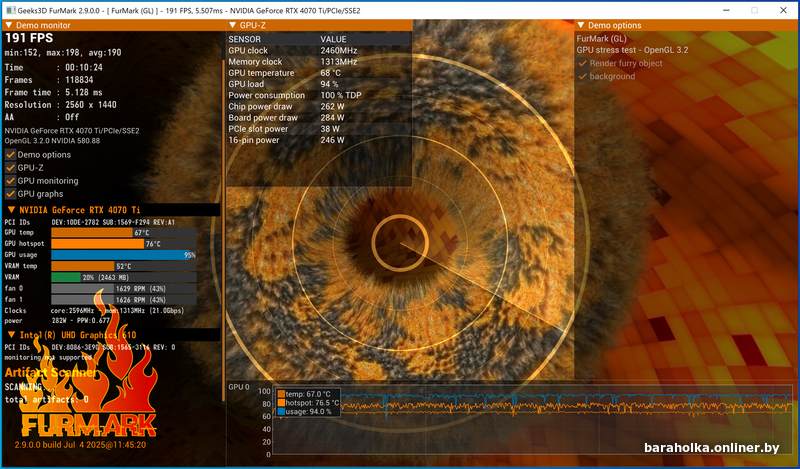Click the total artifacts: 0 line
Screen dimensions: 800x469
pos(46,400)
